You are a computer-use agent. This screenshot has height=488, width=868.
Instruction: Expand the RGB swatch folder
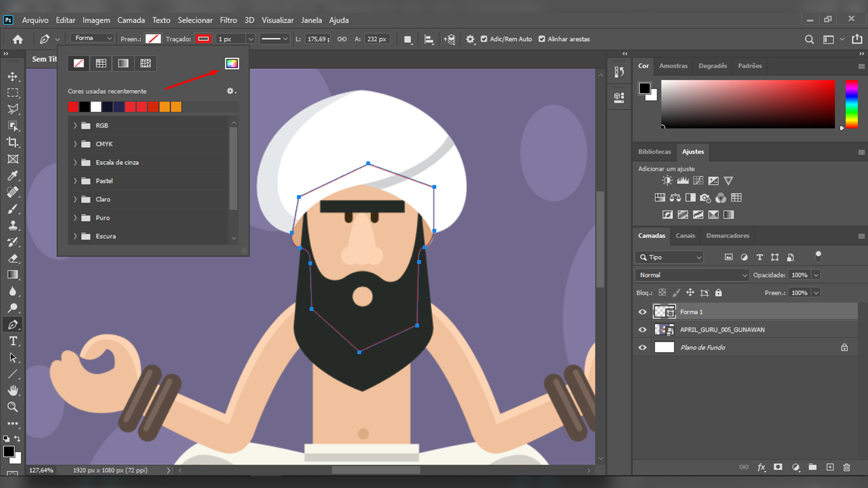75,126
